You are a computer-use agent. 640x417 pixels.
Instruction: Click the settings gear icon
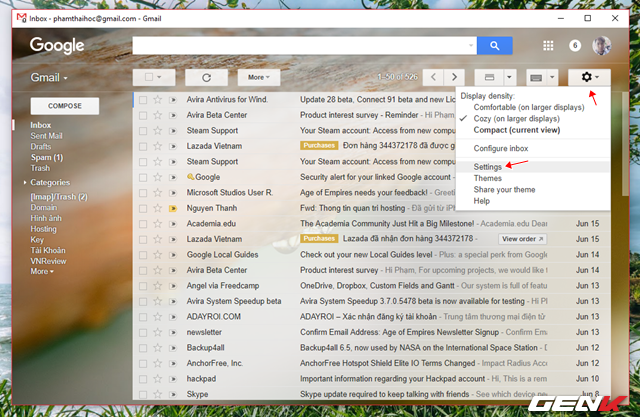589,77
